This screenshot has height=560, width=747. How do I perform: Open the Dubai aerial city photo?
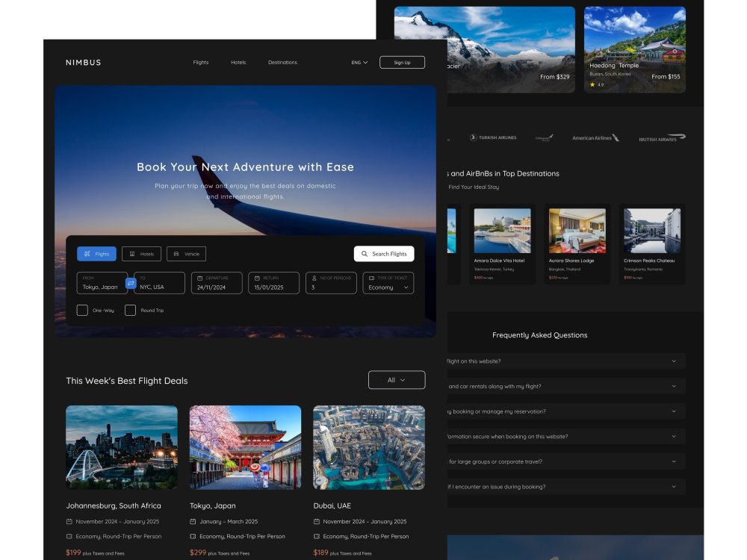click(369, 447)
